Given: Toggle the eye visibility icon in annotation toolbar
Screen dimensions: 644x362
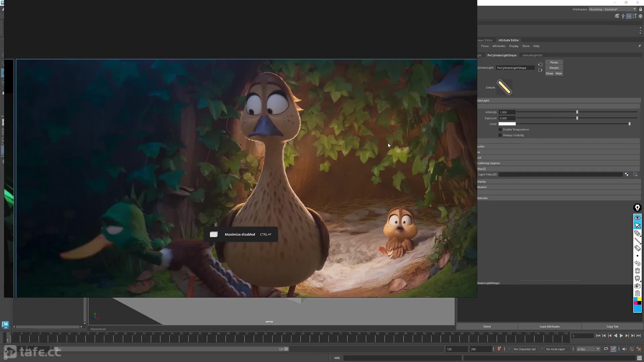Looking at the screenshot, I should point(637,218).
